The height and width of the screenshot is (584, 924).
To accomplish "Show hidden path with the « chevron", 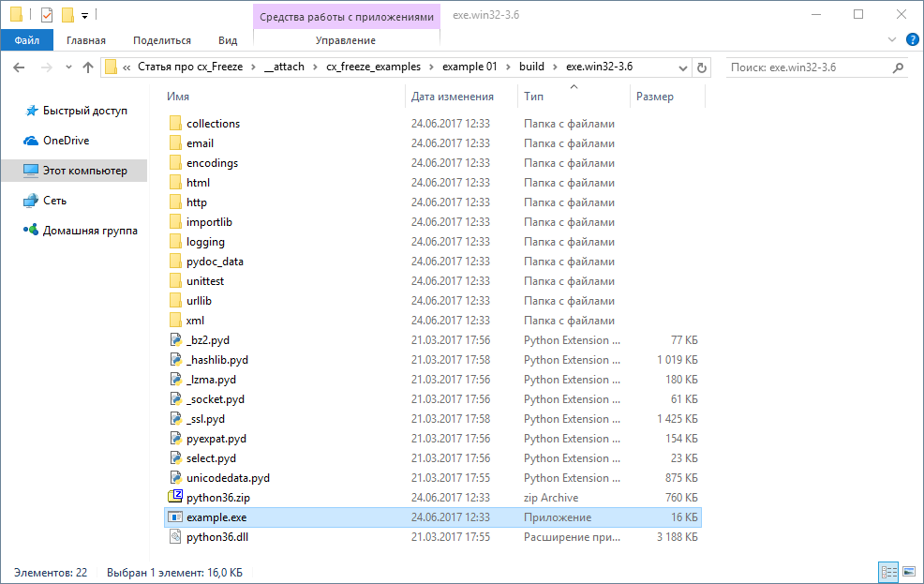I will point(127,67).
